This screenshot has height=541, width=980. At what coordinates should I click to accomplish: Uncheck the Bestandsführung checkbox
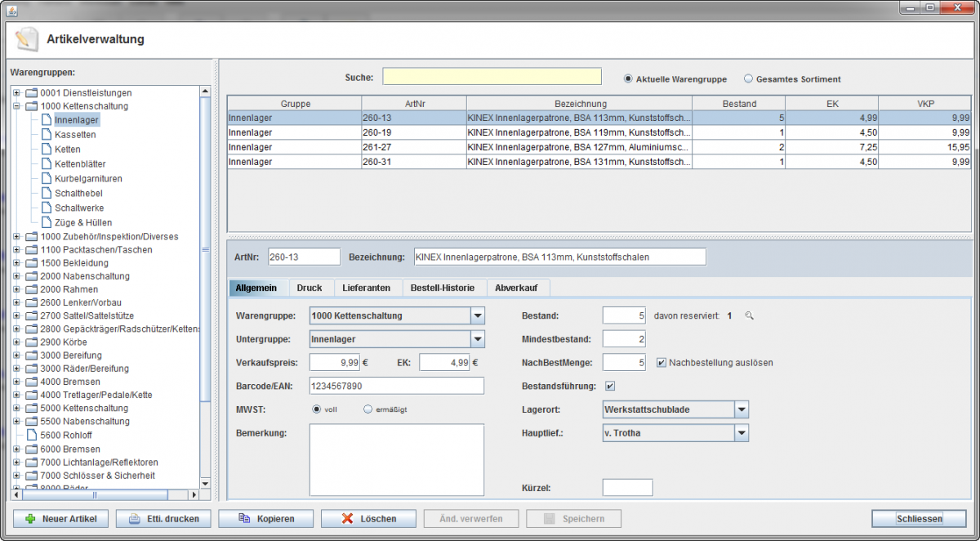(610, 386)
